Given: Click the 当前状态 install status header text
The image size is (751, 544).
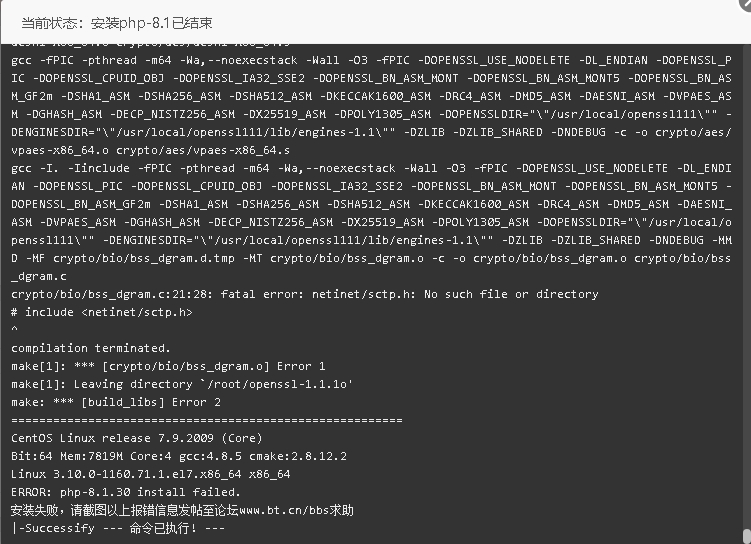Looking at the screenshot, I should coord(117,23).
